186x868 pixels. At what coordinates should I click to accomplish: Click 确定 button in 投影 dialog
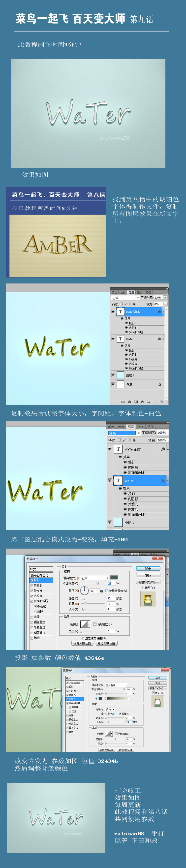coord(148,568)
